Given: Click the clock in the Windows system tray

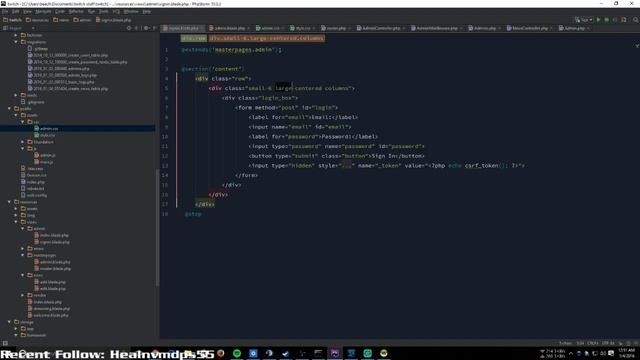Looking at the screenshot, I should click(x=627, y=353).
